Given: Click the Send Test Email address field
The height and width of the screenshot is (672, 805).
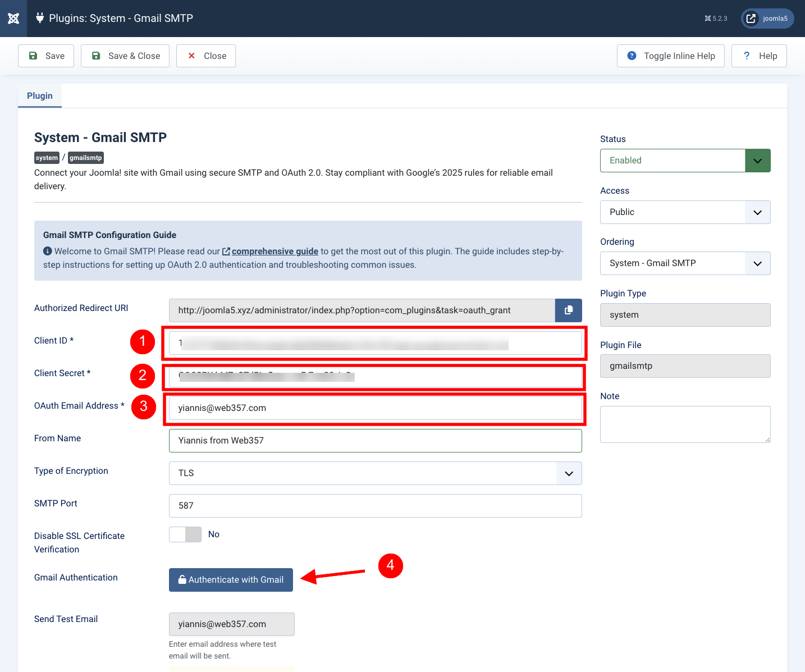Looking at the screenshot, I should coord(232,624).
